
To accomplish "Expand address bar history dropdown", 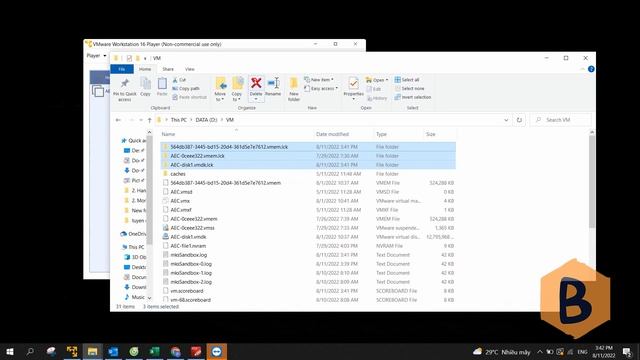I will click(506, 120).
